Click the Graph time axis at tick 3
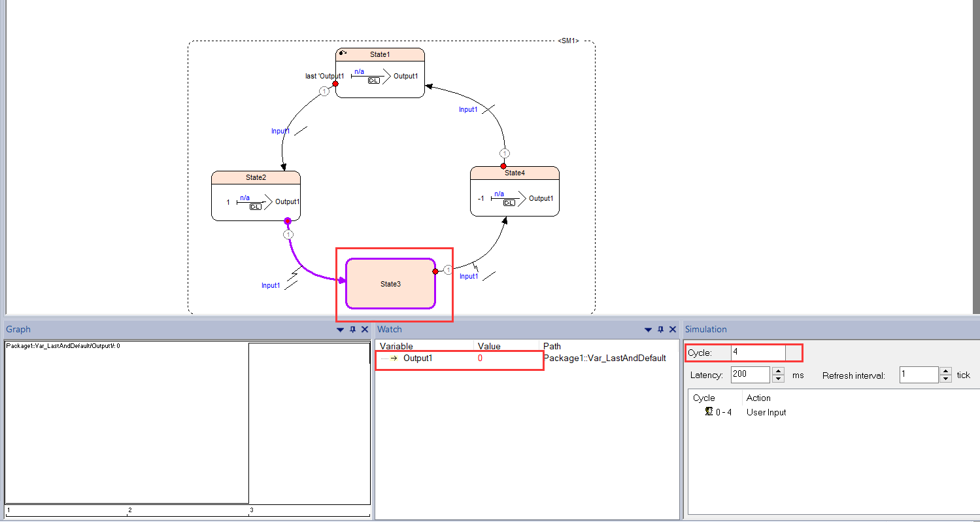This screenshot has height=522, width=980. tap(251, 510)
